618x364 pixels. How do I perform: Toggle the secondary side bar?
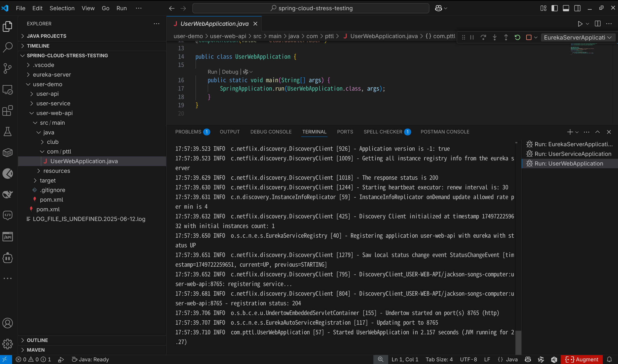click(577, 8)
